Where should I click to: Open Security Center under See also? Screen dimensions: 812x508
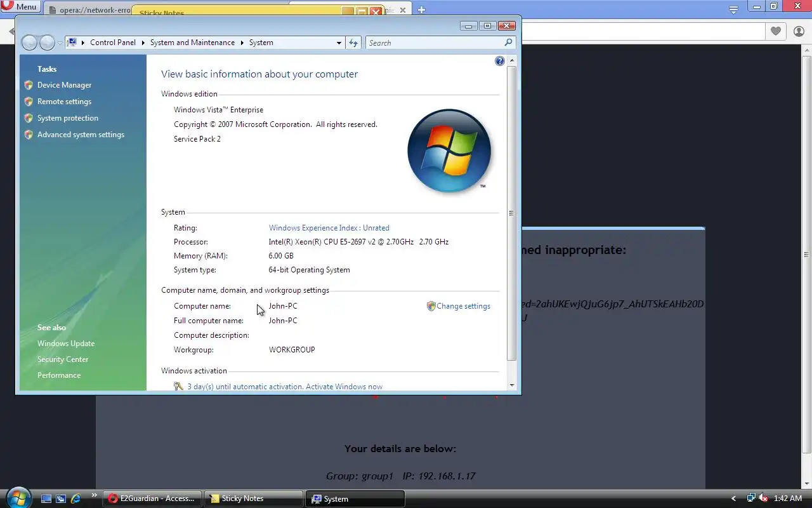(x=63, y=359)
